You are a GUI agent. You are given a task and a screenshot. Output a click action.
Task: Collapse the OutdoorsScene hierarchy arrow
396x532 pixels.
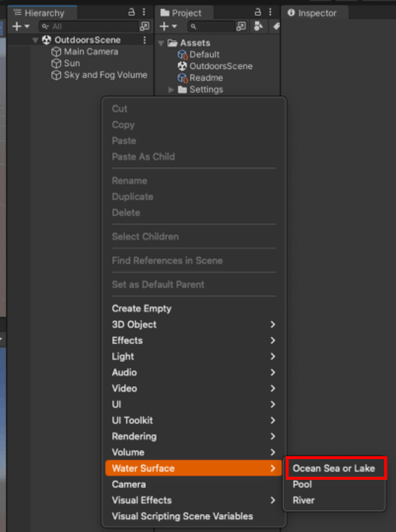pyautogui.click(x=35, y=40)
